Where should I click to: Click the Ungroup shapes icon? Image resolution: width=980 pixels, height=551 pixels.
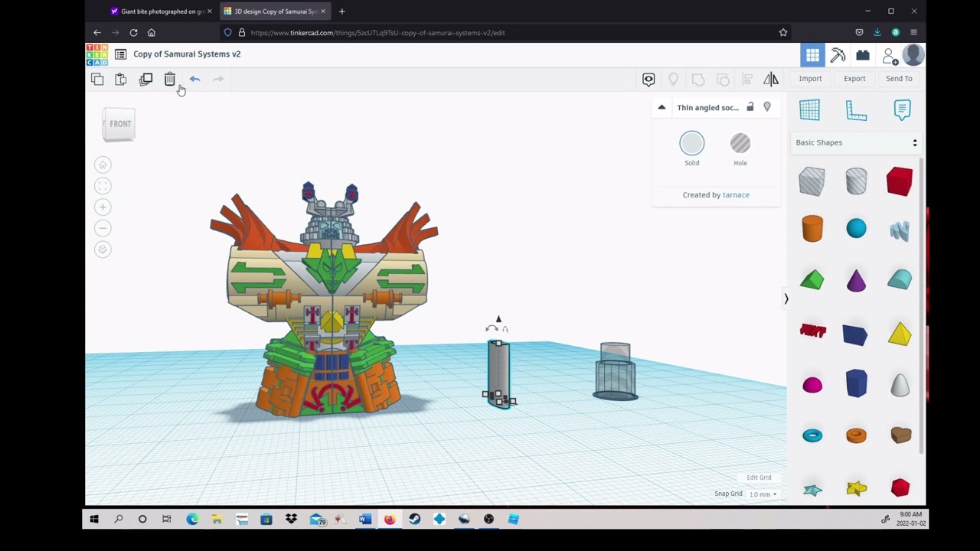723,79
